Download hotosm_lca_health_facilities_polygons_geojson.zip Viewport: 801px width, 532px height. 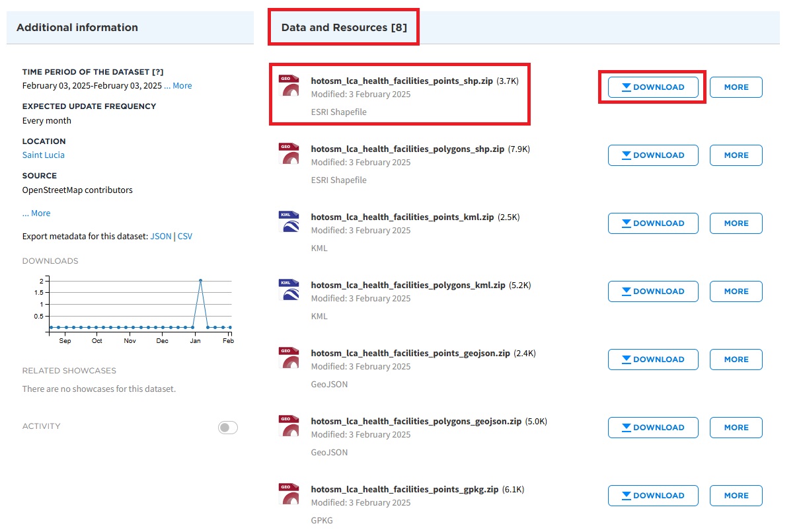[x=653, y=428]
